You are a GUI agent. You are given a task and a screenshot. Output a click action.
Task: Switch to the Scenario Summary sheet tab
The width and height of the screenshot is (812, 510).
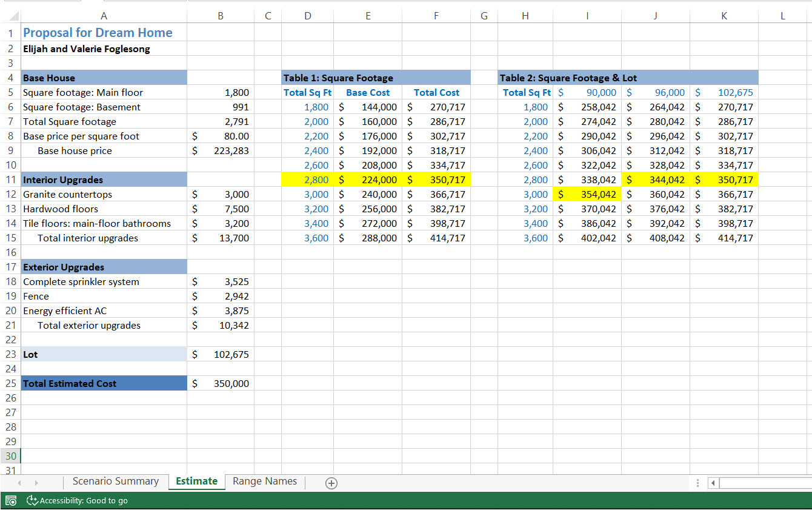click(115, 481)
